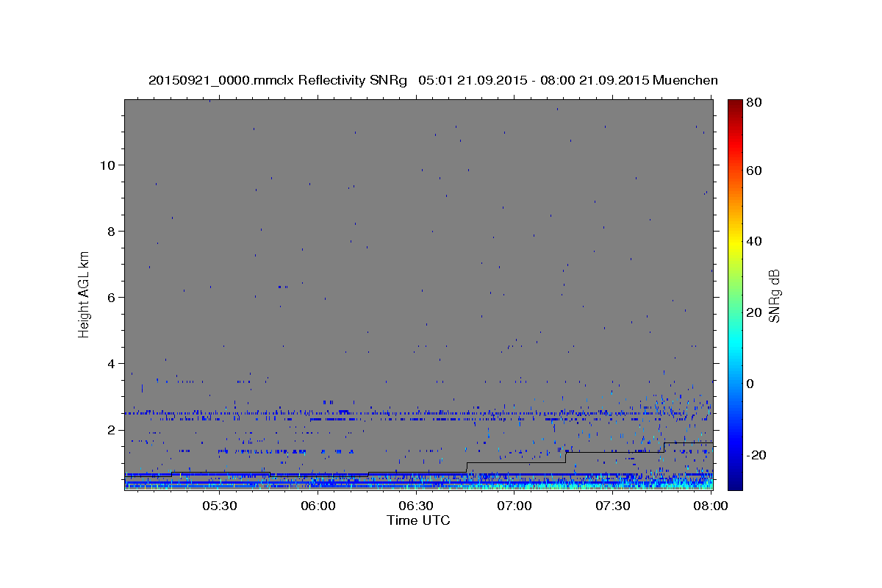Click the 'Time UTC' axis label

419,520
